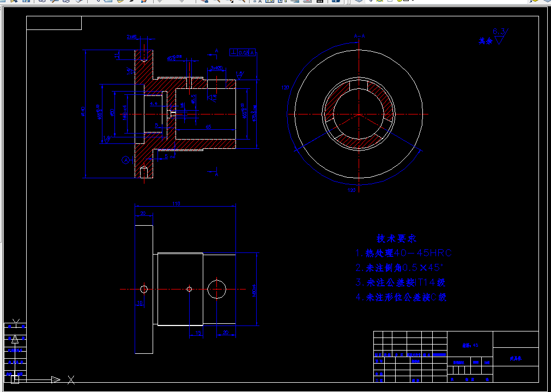Image resolution: width=551 pixels, height=392 pixels.
Task: Click the '1.热处理40-45HRC' requirement line
Action: tap(403, 253)
